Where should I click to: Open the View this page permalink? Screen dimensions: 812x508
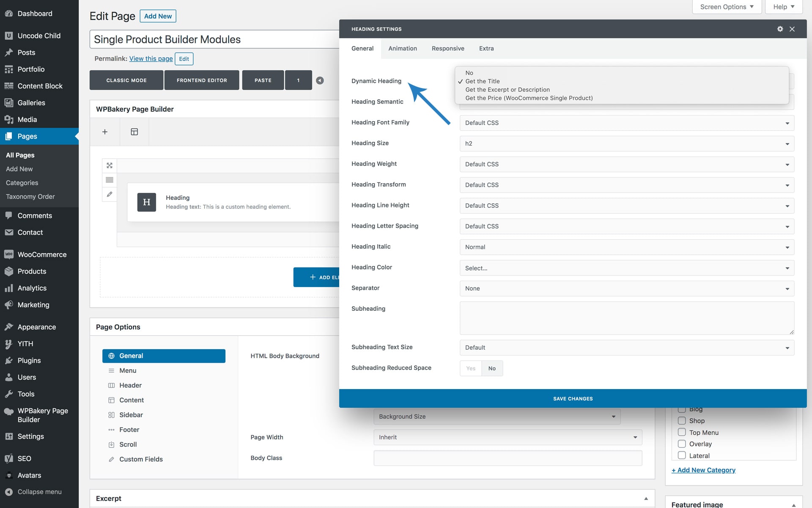(151, 58)
